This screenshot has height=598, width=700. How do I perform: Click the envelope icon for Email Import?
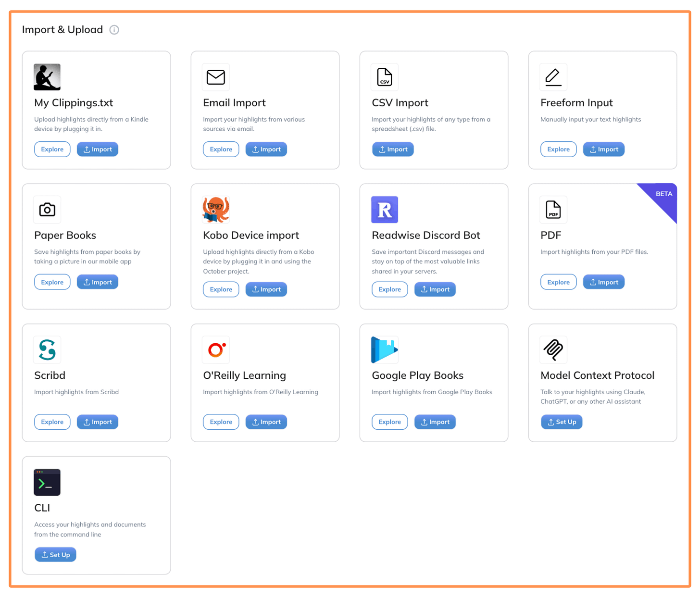[216, 77]
